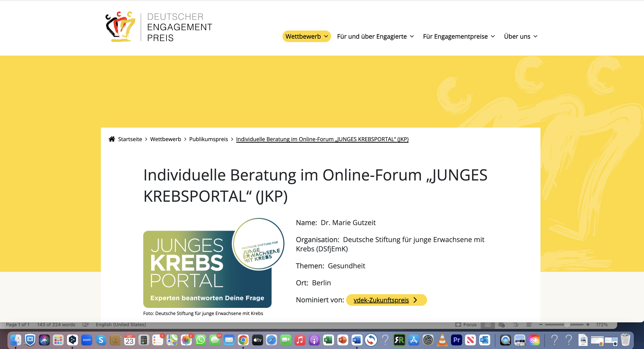Open the vdek-Zukunftspreis nomination link
This screenshot has height=349, width=644.
tap(387, 300)
